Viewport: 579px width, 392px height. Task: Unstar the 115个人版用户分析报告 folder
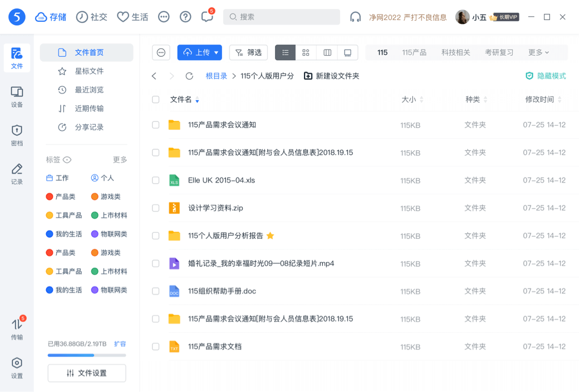pyautogui.click(x=270, y=236)
